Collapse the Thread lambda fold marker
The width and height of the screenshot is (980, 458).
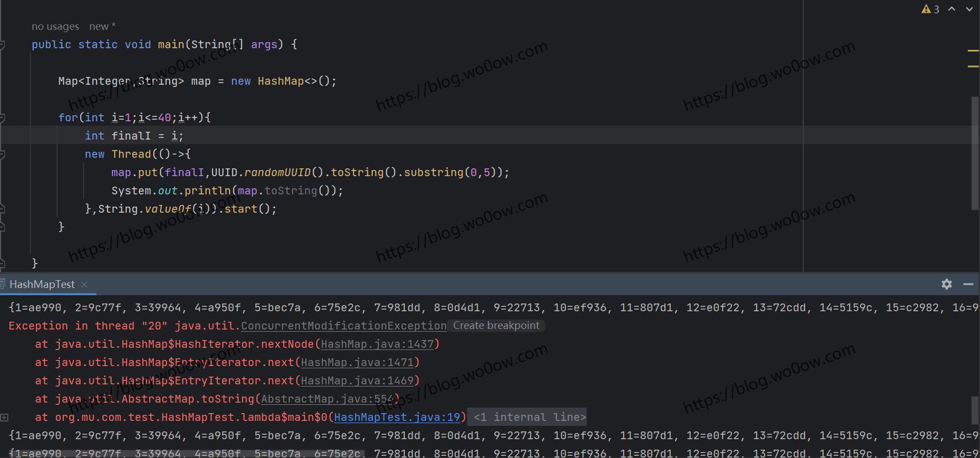point(2,154)
